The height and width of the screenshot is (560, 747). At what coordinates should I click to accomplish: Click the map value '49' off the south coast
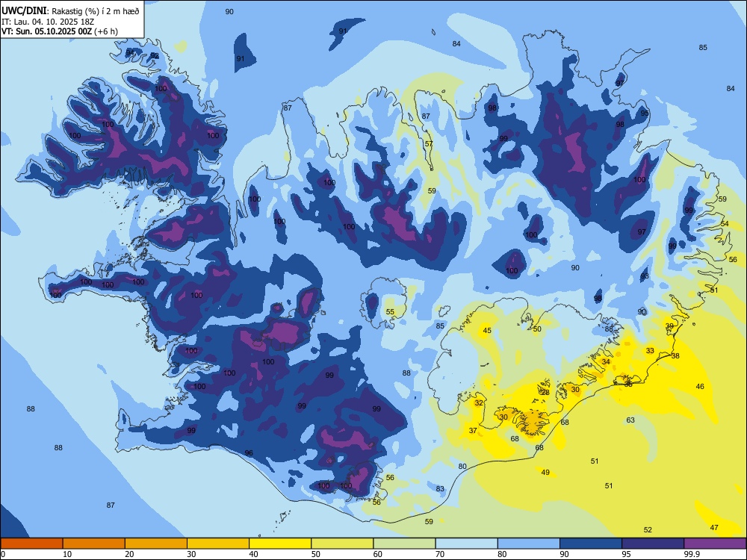(x=545, y=473)
